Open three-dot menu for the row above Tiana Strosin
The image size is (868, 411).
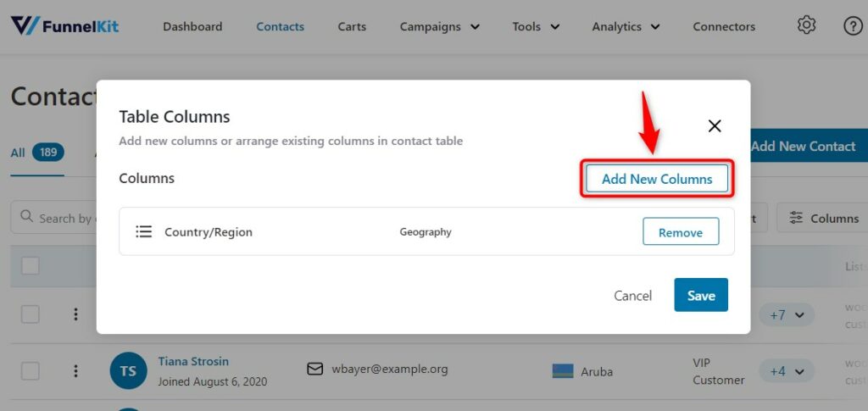click(x=75, y=314)
